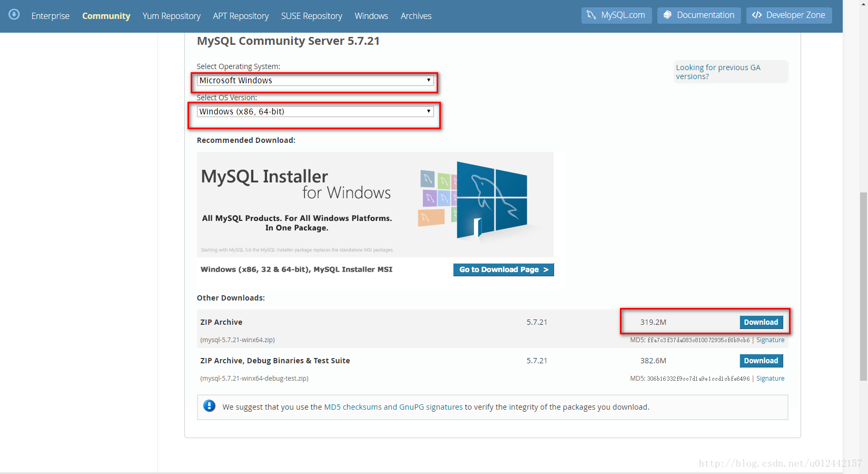Image resolution: width=868 pixels, height=474 pixels.
Task: Go to Yum Repository section
Action: (172, 16)
